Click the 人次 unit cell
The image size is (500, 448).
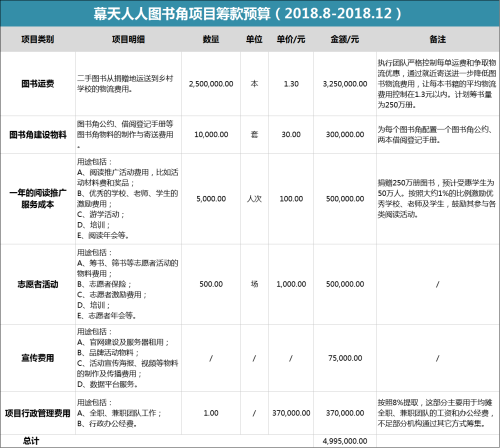(254, 199)
